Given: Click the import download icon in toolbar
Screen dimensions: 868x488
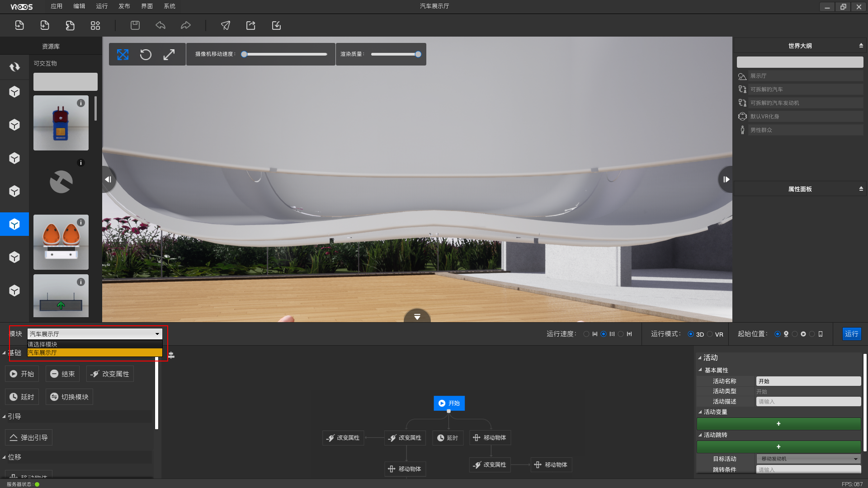Looking at the screenshot, I should coord(276,25).
